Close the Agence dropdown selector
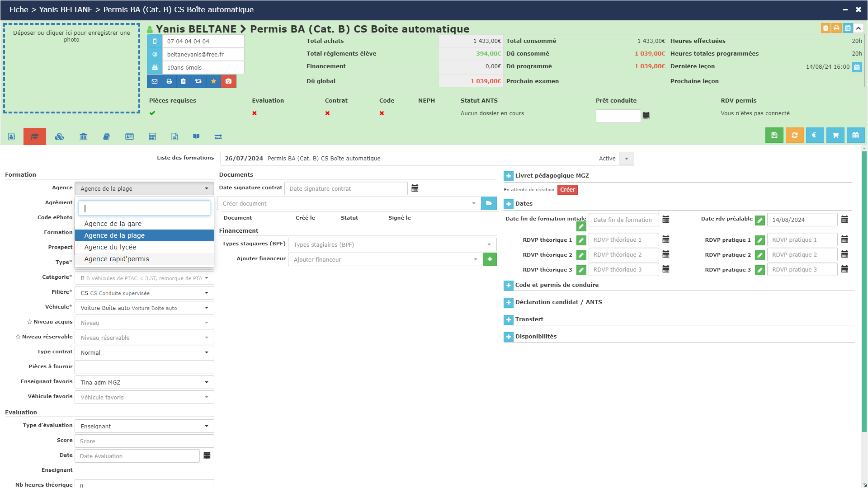The image size is (868, 488). pyautogui.click(x=144, y=188)
